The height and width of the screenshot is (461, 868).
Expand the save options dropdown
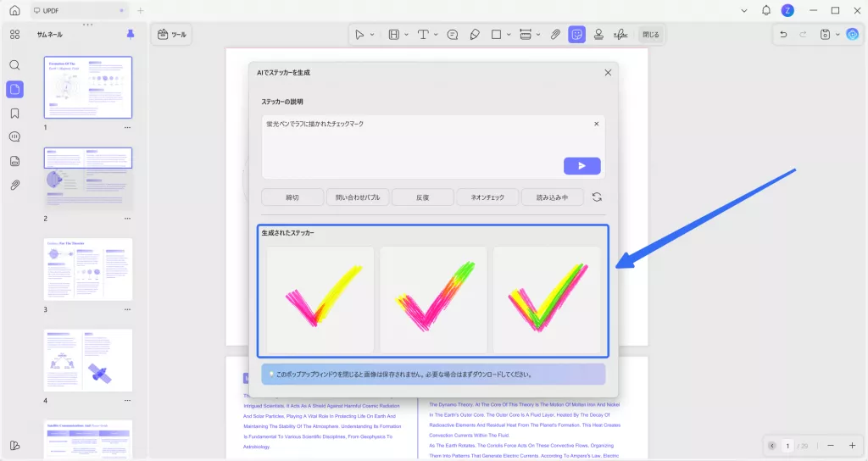point(837,34)
